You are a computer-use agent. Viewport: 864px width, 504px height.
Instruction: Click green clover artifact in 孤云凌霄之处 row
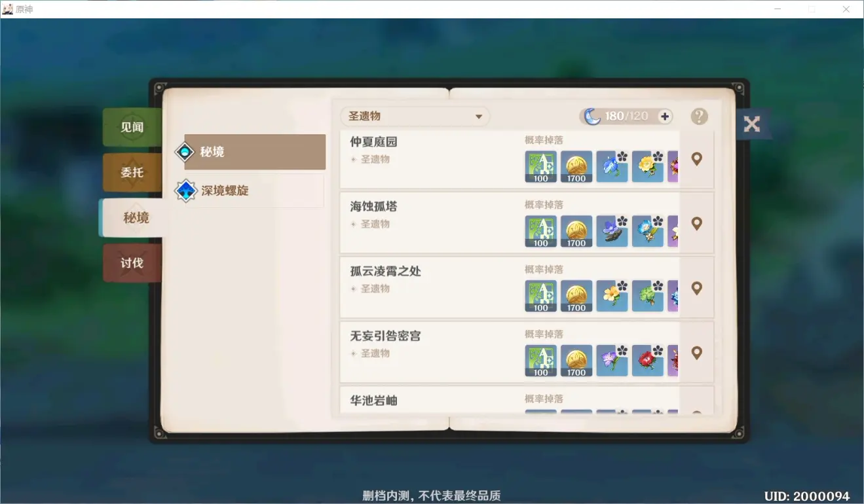[x=647, y=297]
